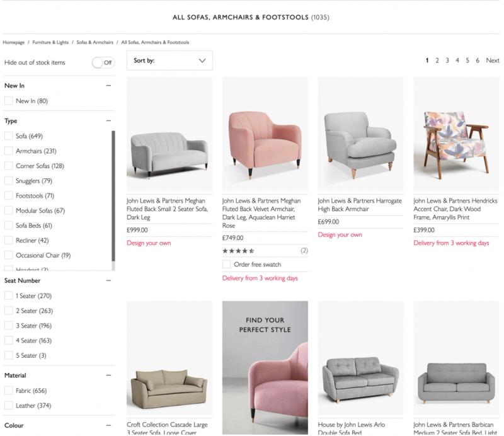Image resolution: width=504 pixels, height=436 pixels.
Task: Tick the Modular Sofas (67) checkbox
Action: (9, 210)
